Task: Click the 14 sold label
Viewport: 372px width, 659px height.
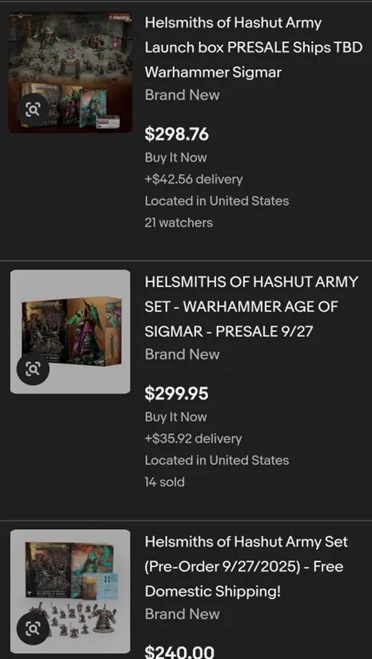Action: 164,482
